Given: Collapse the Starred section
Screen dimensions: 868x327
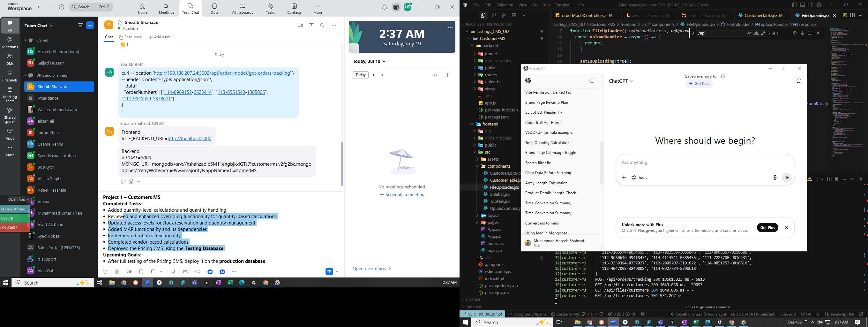Looking at the screenshot, I should click(x=26, y=40).
